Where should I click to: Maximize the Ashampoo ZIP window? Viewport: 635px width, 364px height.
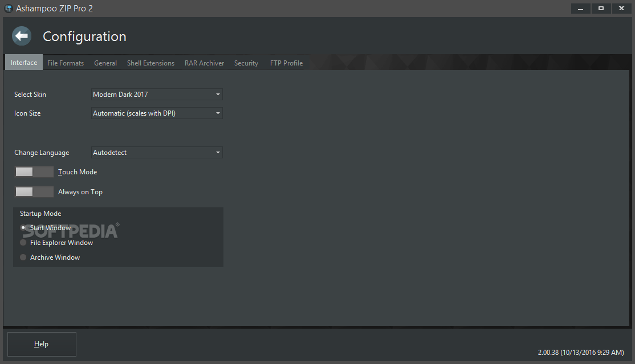(x=601, y=8)
